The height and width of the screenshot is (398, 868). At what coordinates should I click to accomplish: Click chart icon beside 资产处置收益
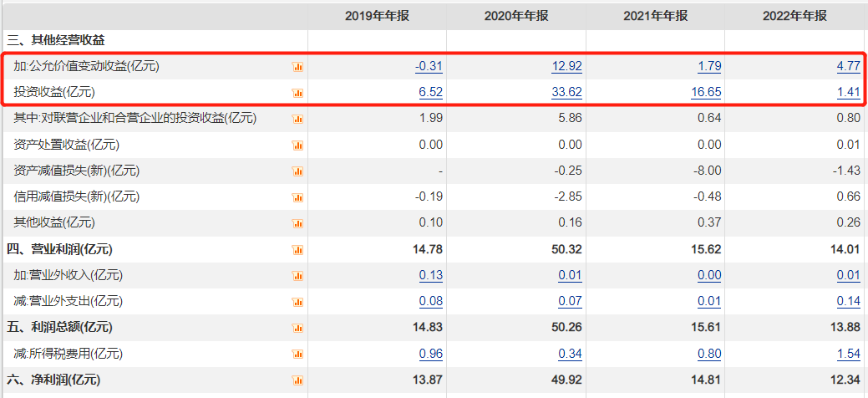pyautogui.click(x=297, y=145)
